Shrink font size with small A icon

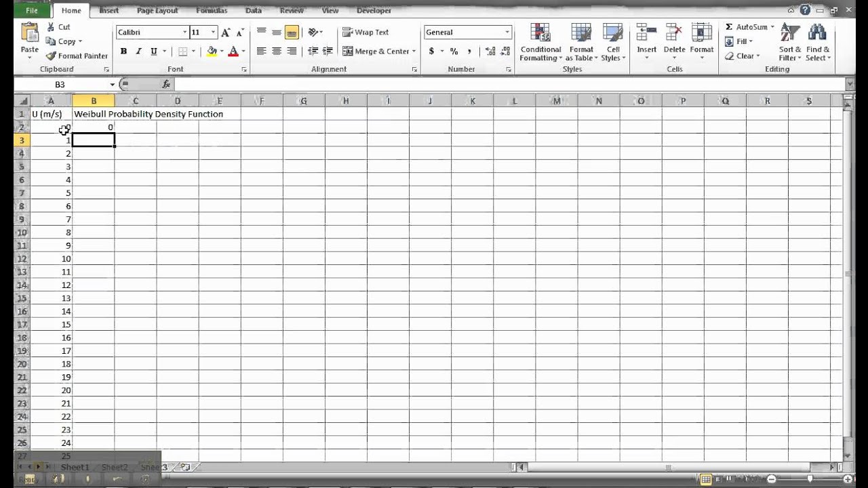coord(241,33)
